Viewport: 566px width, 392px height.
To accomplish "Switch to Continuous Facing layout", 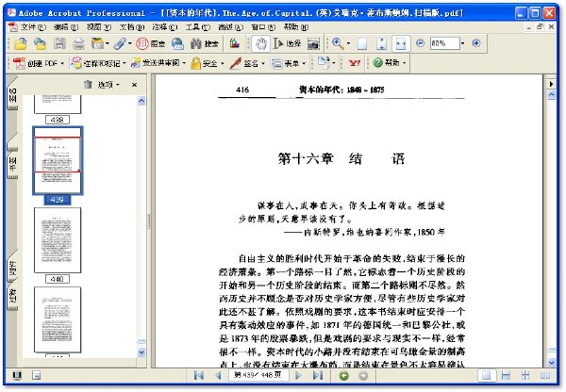I will tap(525, 376).
